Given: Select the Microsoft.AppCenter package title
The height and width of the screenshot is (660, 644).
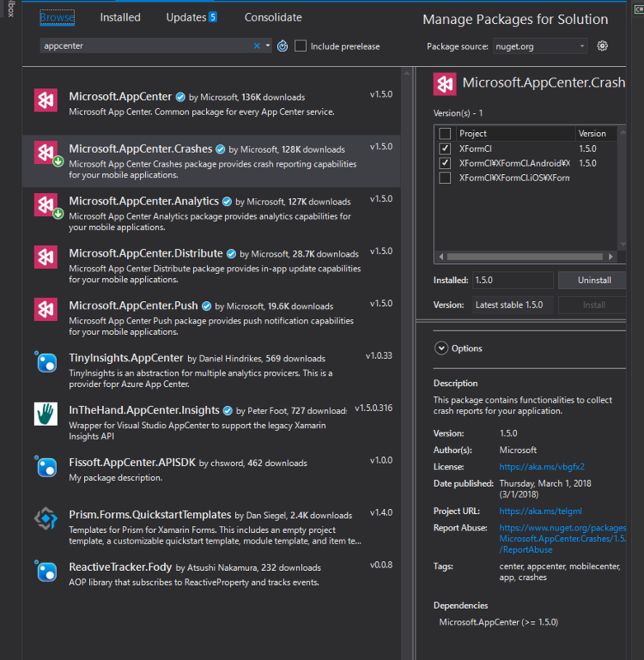Looking at the screenshot, I should (x=120, y=97).
